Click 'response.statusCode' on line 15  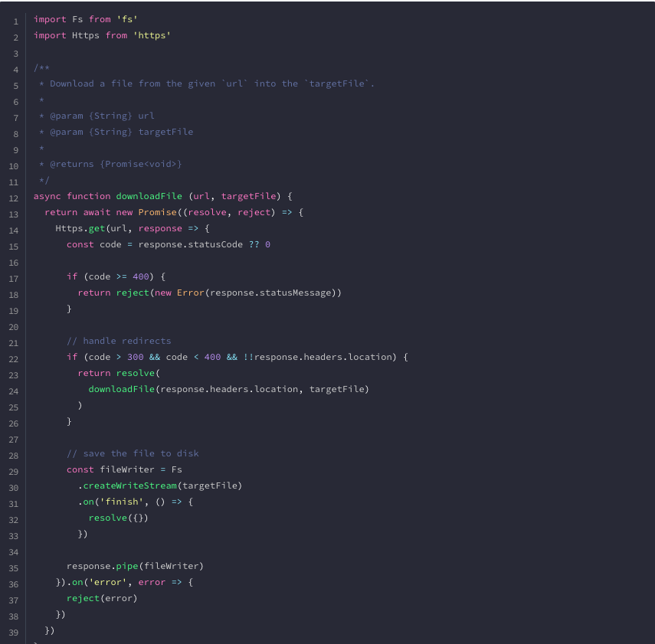[x=191, y=244]
